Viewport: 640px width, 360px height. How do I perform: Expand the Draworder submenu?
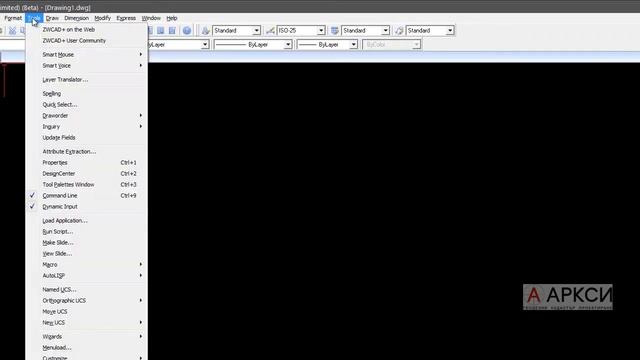[87, 116]
